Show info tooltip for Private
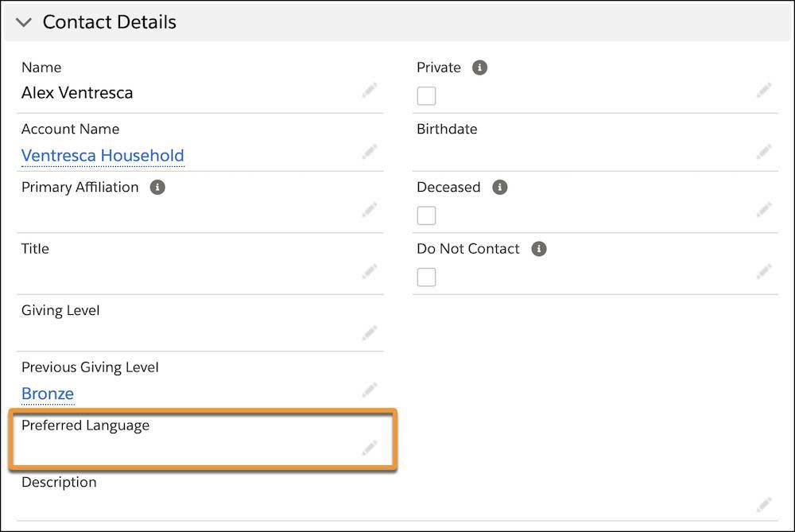795x532 pixels. (479, 68)
